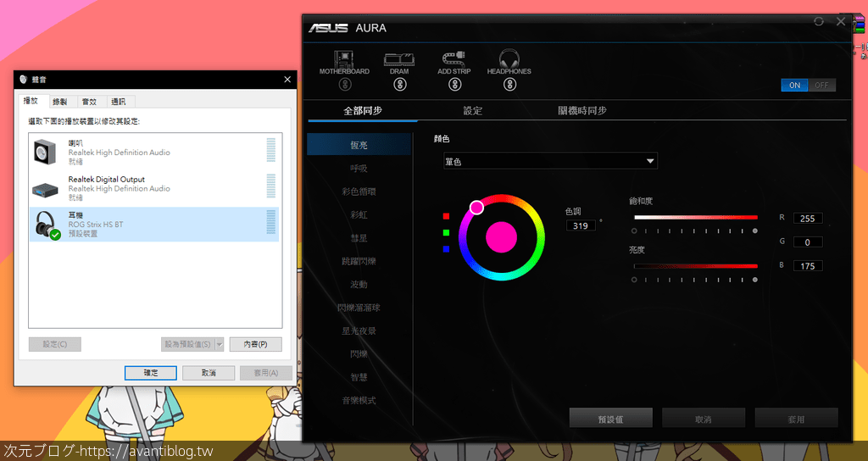Viewport: 868px width, 461px height.
Task: Select the 彗星 lighting effect
Action: [359, 238]
